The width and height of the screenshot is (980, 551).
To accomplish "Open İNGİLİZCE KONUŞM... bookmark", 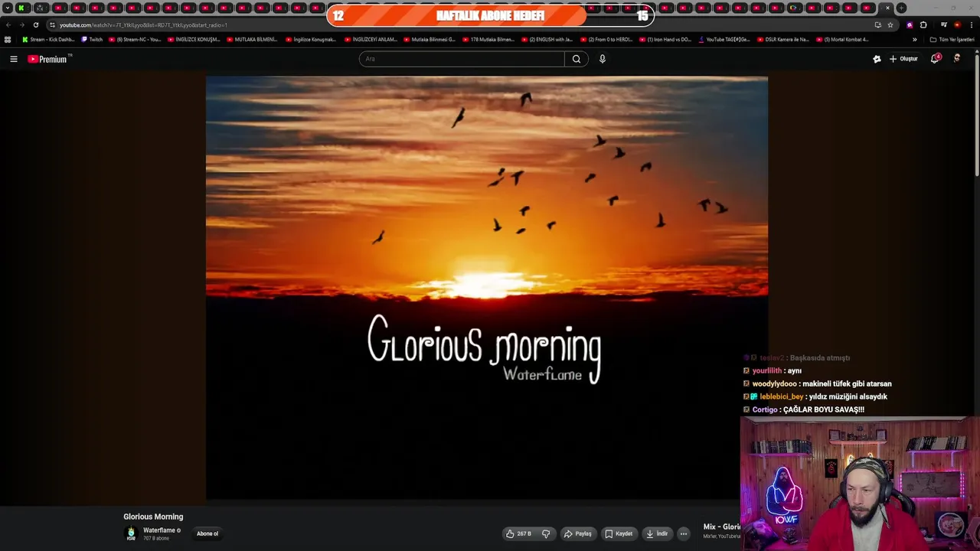I will coord(194,39).
